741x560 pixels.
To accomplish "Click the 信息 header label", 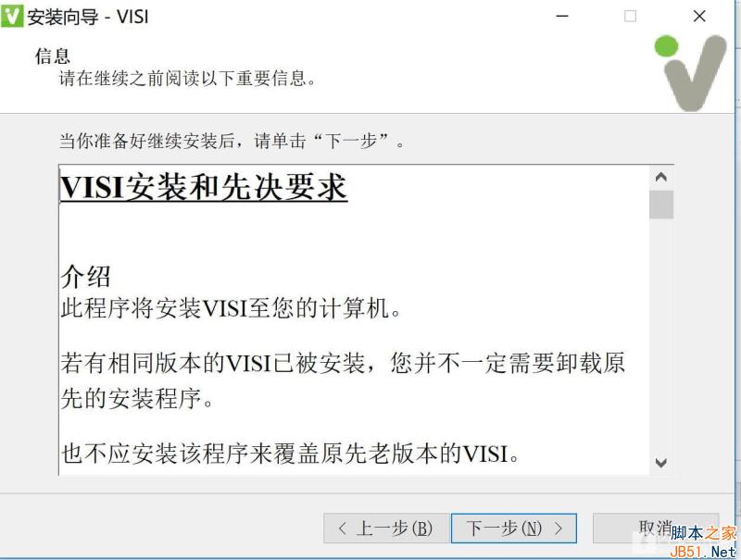I will point(53,56).
